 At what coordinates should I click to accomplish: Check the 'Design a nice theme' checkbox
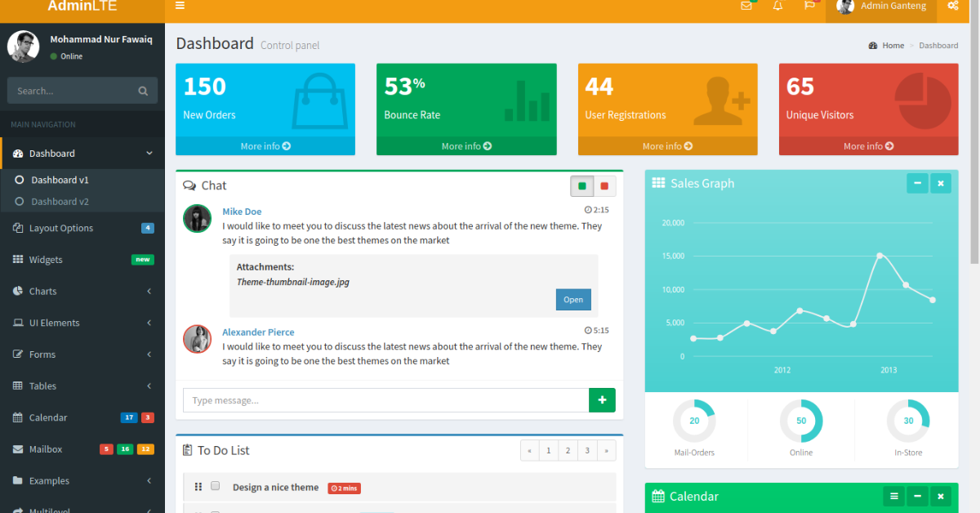216,486
